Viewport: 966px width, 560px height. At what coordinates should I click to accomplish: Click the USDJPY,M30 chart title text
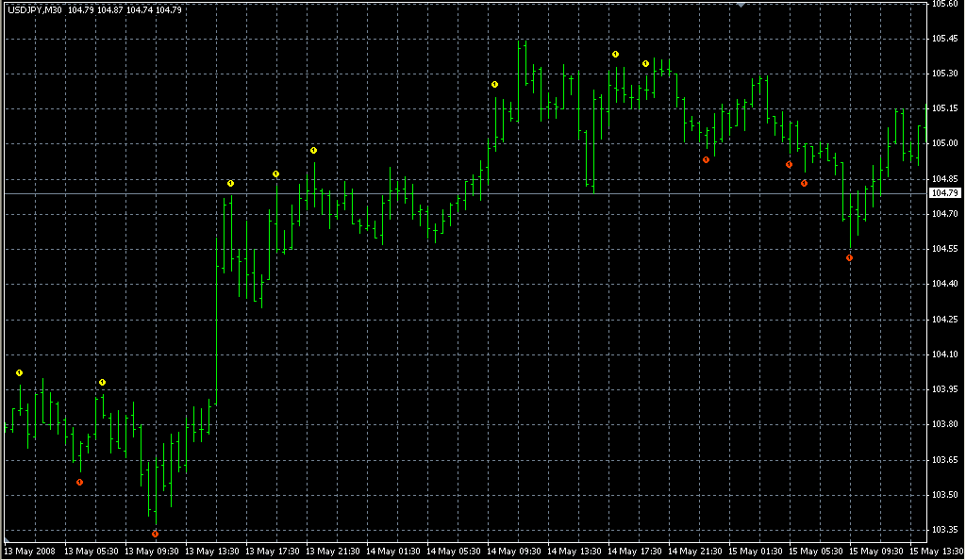(35, 9)
